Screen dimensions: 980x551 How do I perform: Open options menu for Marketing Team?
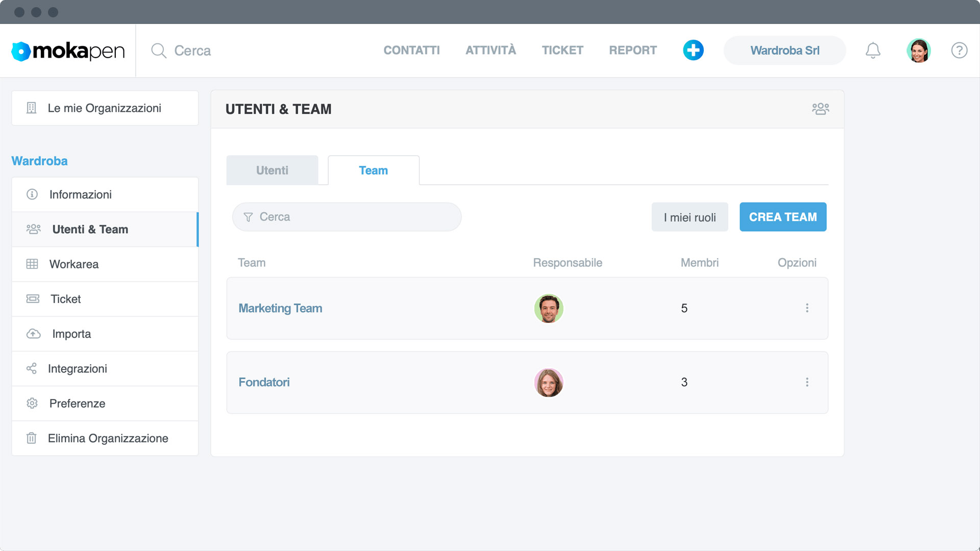(807, 308)
